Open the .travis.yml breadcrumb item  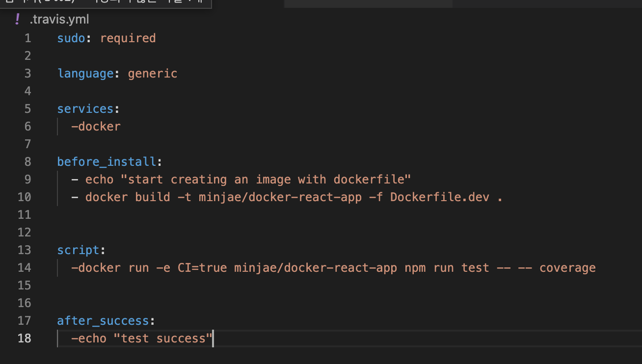(x=59, y=20)
